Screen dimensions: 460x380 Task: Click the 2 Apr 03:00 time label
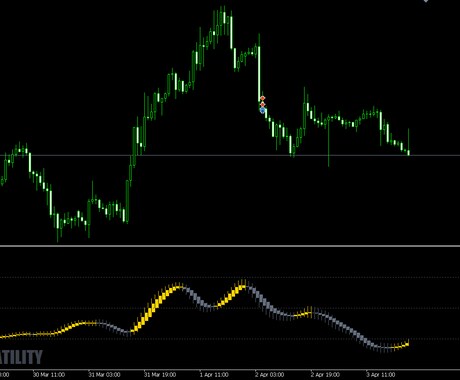(x=270, y=375)
